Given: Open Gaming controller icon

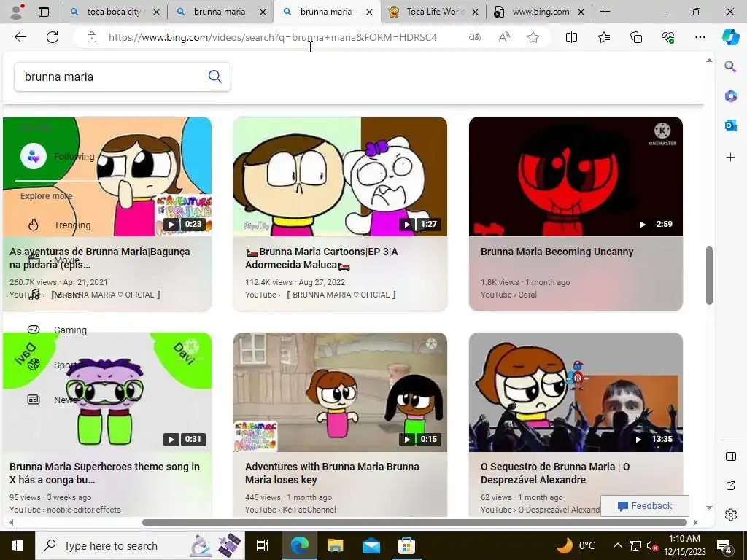Looking at the screenshot, I should (34, 330).
